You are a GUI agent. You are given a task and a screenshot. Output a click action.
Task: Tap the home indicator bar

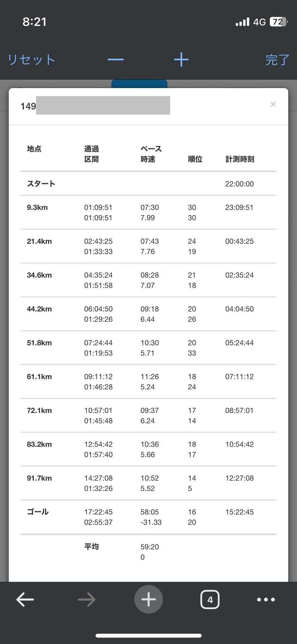pos(148,636)
